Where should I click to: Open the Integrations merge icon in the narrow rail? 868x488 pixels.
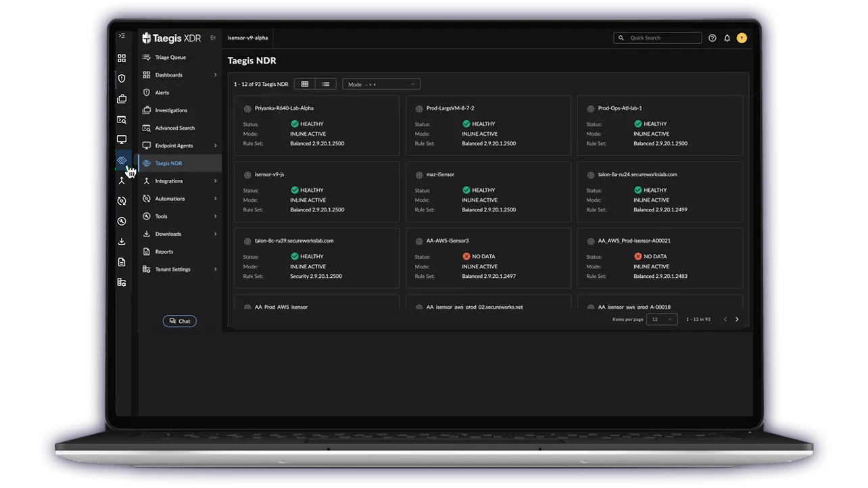coord(122,180)
